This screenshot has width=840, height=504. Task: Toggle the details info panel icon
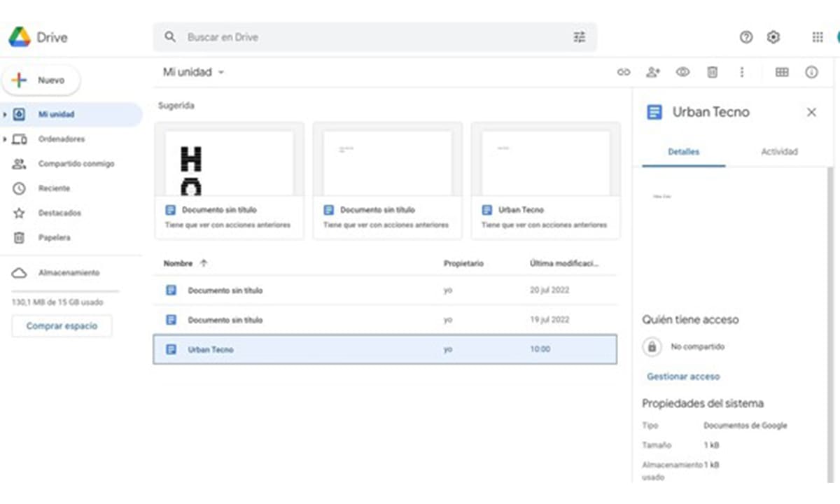click(x=811, y=72)
